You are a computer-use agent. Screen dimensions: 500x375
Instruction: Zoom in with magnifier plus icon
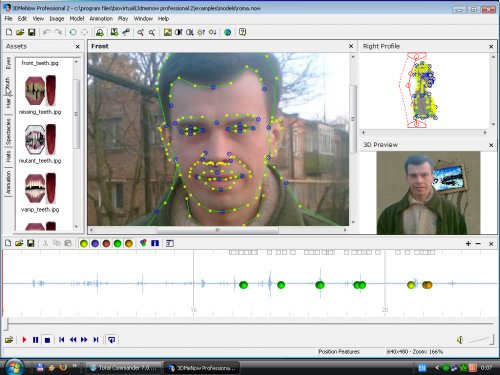coord(140,32)
